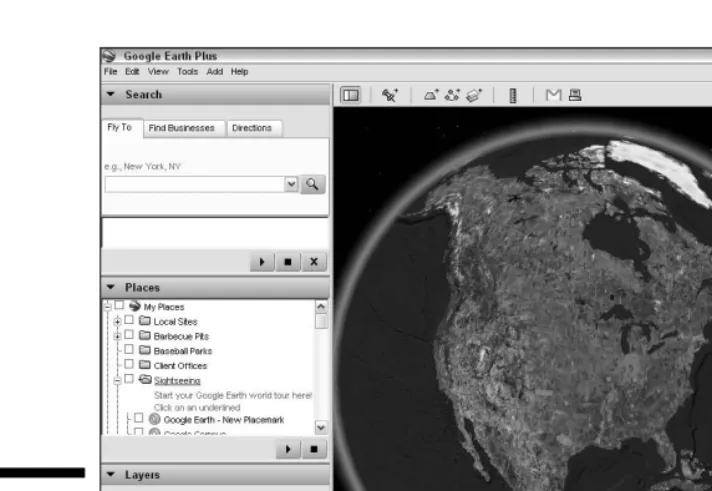The height and width of the screenshot is (491, 712).
Task: Click the underlined Sightseeing link
Action: coord(177,381)
